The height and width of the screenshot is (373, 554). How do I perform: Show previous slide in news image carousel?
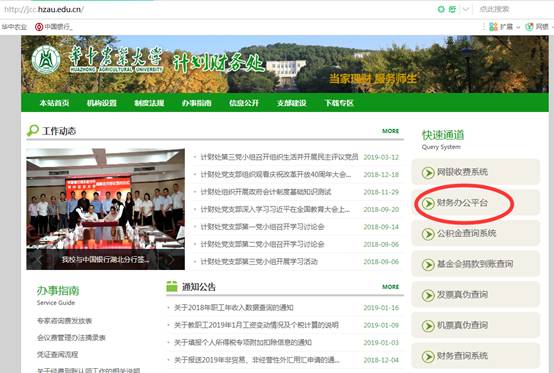tap(39, 260)
